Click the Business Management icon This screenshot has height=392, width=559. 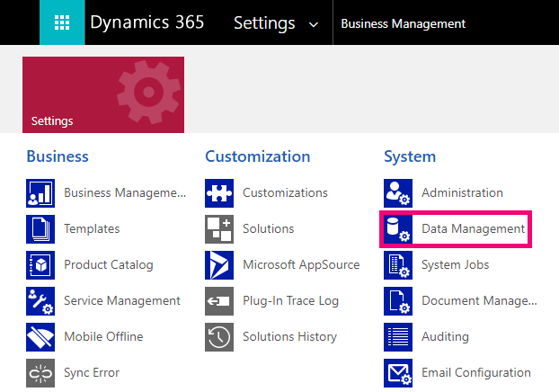pyautogui.click(x=40, y=193)
